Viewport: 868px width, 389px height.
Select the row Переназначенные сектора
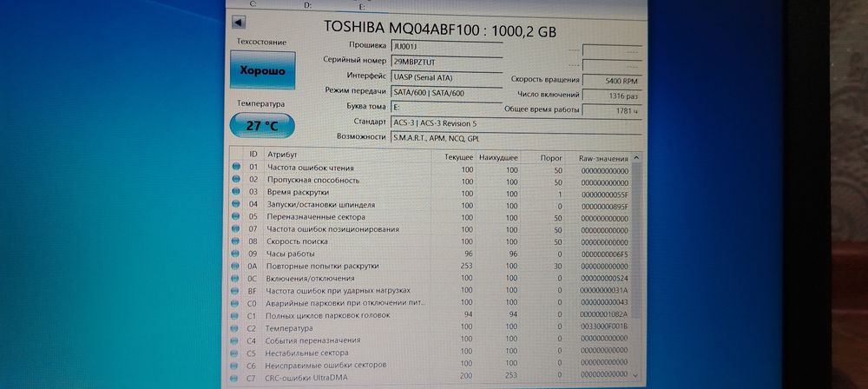(431, 217)
